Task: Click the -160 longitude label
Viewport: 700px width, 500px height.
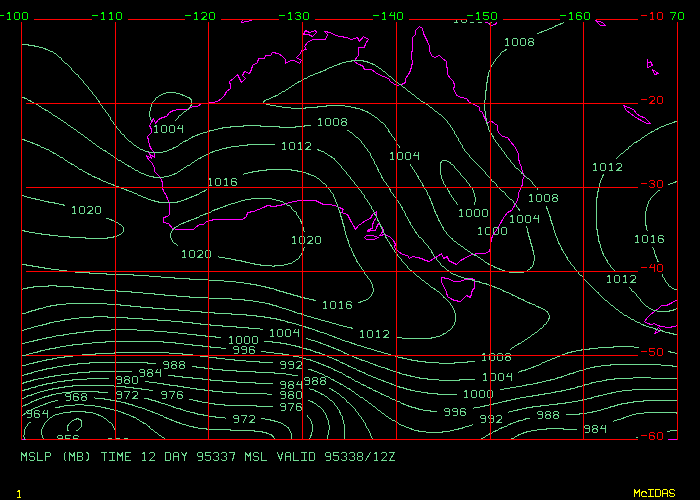Action: coord(579,16)
